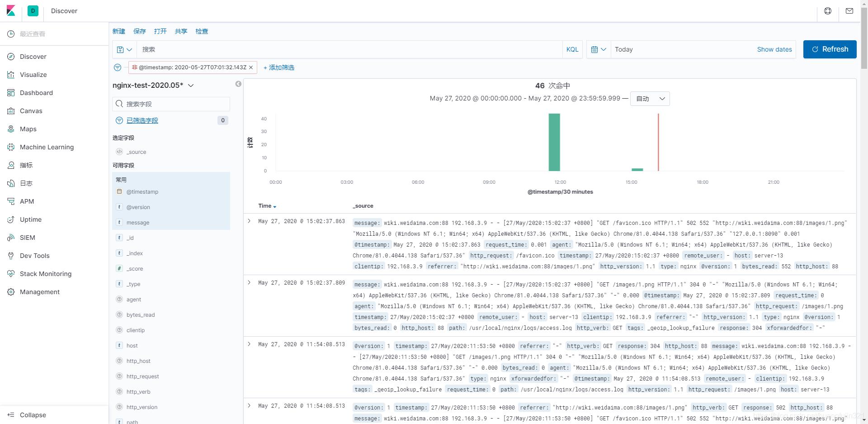Toggle the filter-by-type 已筛选字段 icon
Viewport: 868px width, 424px height.
119,120
